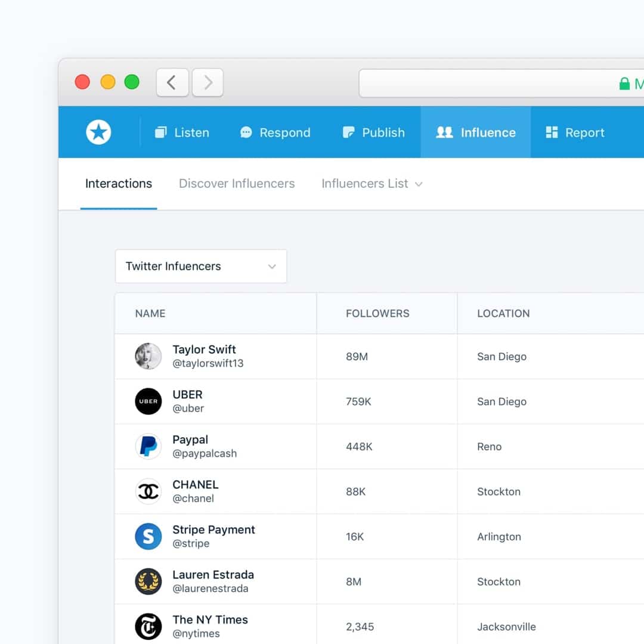Click Taylor Swift's profile picture
This screenshot has width=644, height=644.
coord(148,356)
